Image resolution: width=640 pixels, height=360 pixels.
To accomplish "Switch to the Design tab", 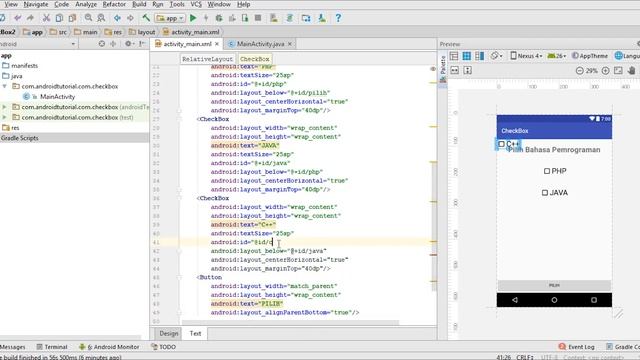I will (169, 333).
